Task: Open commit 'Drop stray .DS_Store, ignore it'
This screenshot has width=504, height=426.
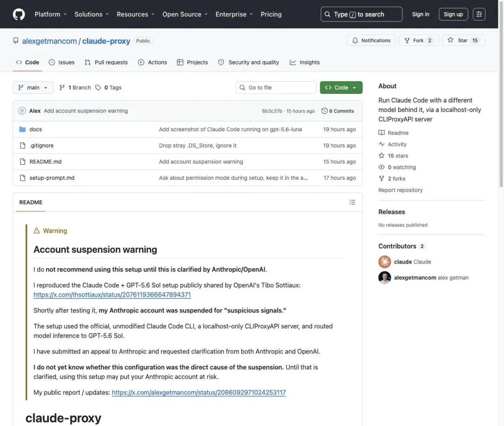Action: (x=197, y=145)
